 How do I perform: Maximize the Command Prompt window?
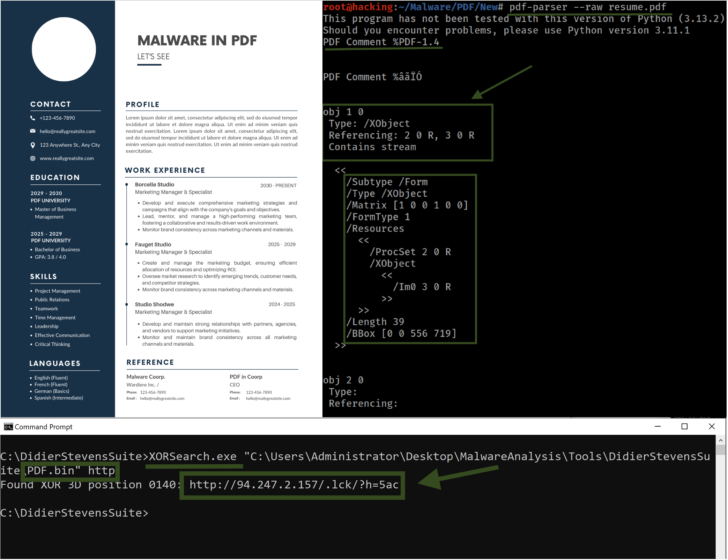(684, 427)
